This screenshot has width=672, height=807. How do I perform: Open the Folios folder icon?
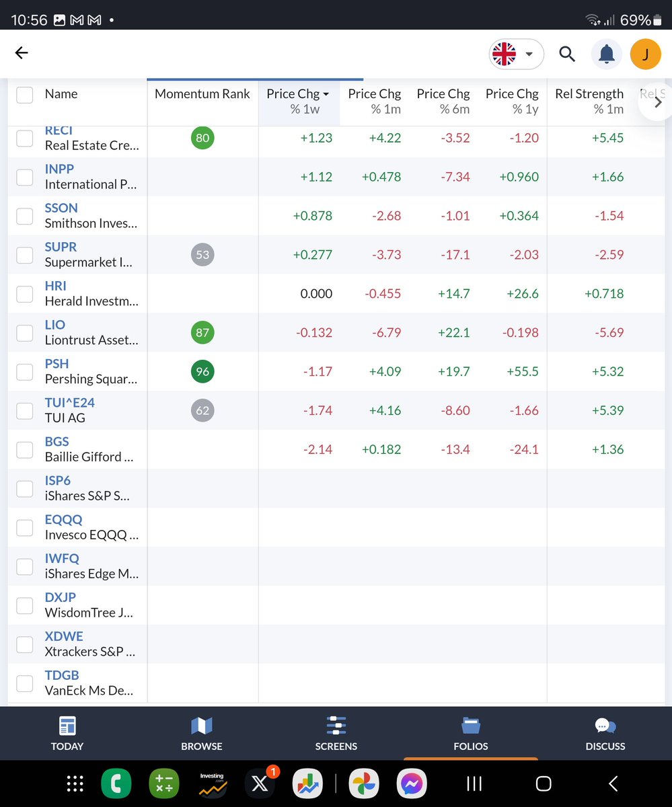pos(471,726)
